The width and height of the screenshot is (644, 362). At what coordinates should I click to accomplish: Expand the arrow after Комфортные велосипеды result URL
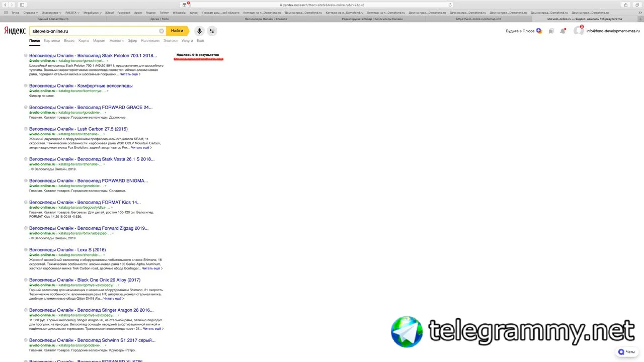108,91
